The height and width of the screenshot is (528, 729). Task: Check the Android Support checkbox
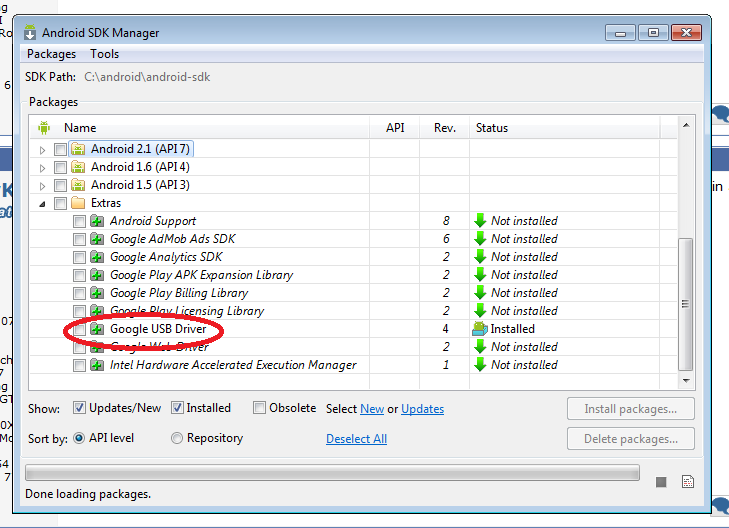click(79, 221)
